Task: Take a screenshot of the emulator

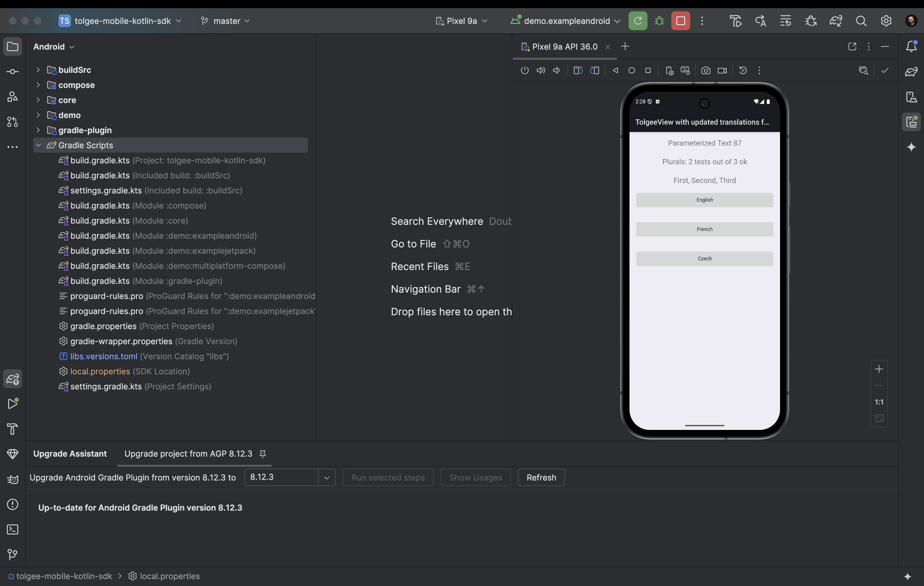Action: point(706,71)
